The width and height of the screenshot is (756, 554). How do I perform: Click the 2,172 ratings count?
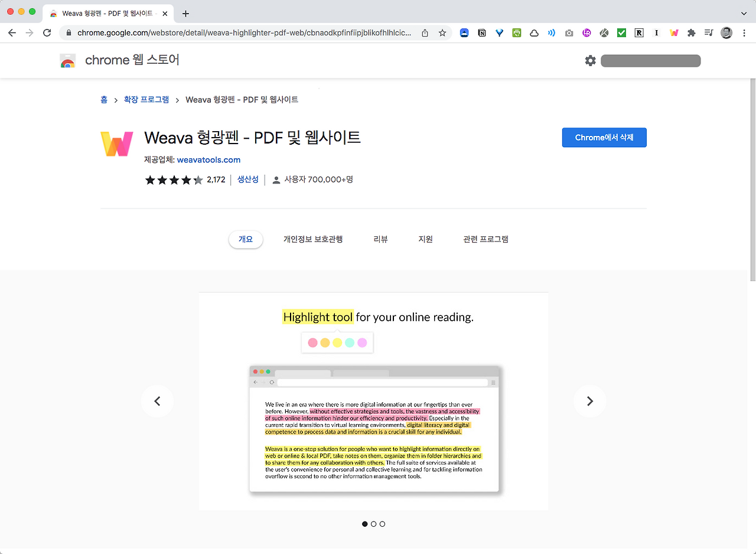tap(216, 180)
